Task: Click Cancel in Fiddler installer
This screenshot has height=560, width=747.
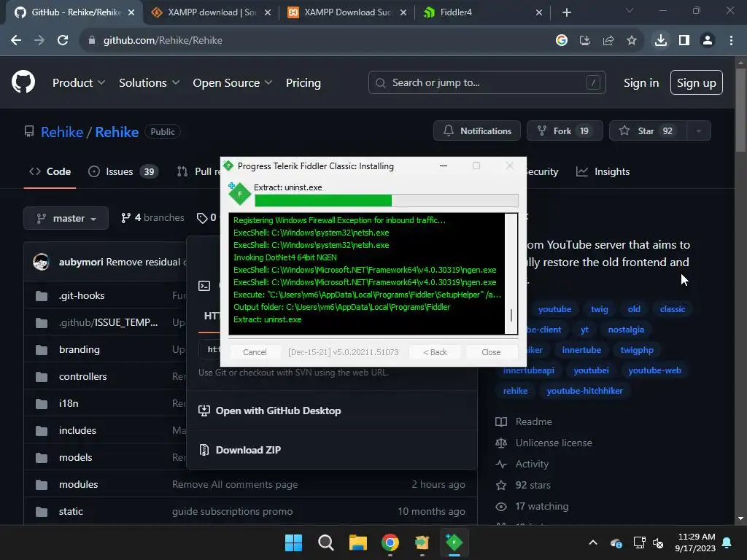Action: [255, 352]
